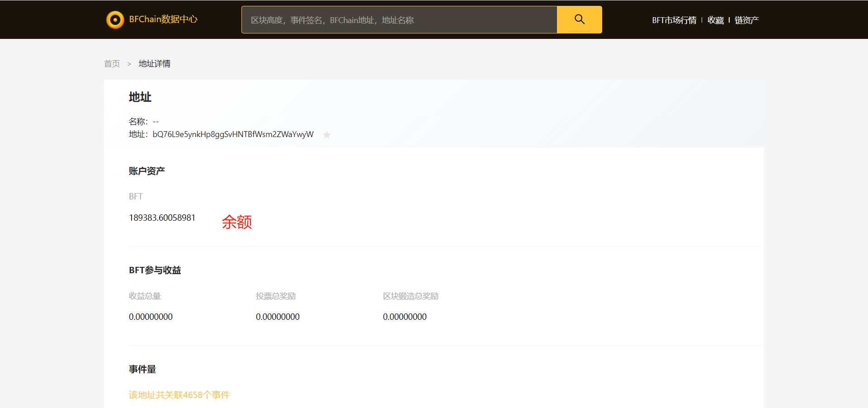Go to 首页 breadcrumb link

point(112,64)
